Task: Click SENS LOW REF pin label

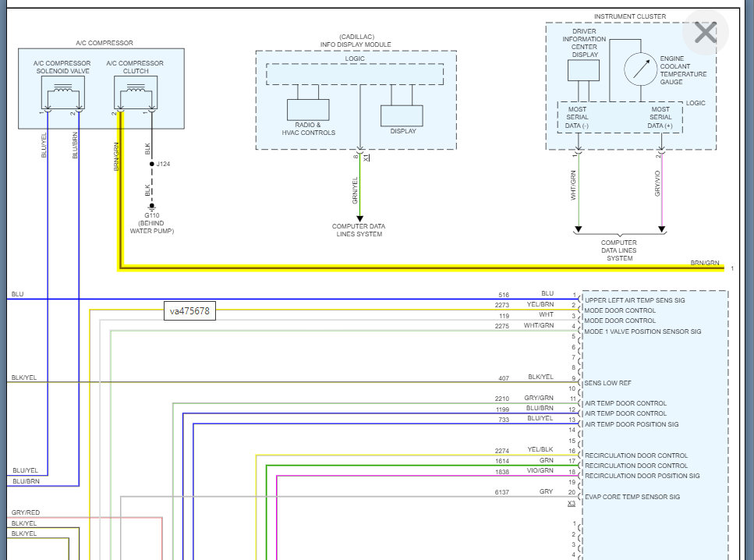Action: pyautogui.click(x=608, y=383)
